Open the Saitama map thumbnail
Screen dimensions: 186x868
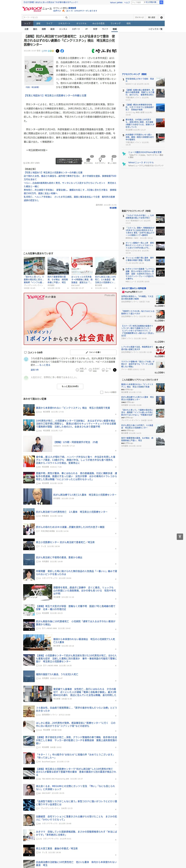pos(39,71)
